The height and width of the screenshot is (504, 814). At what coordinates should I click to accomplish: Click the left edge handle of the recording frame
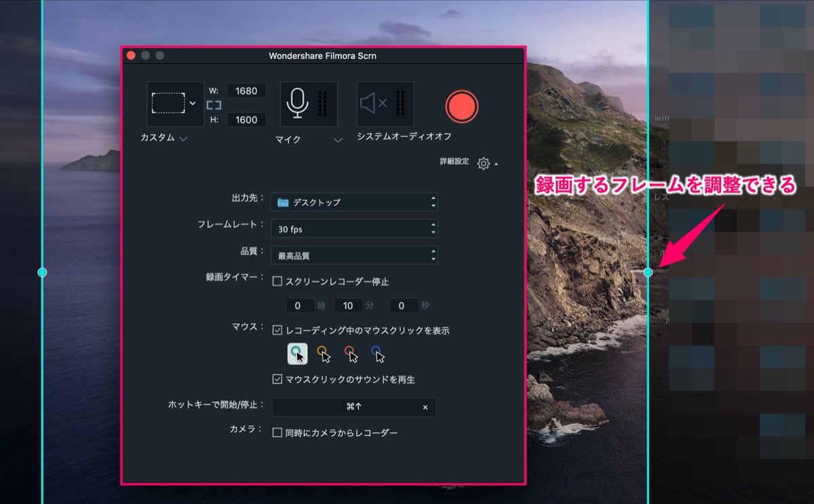coord(42,272)
